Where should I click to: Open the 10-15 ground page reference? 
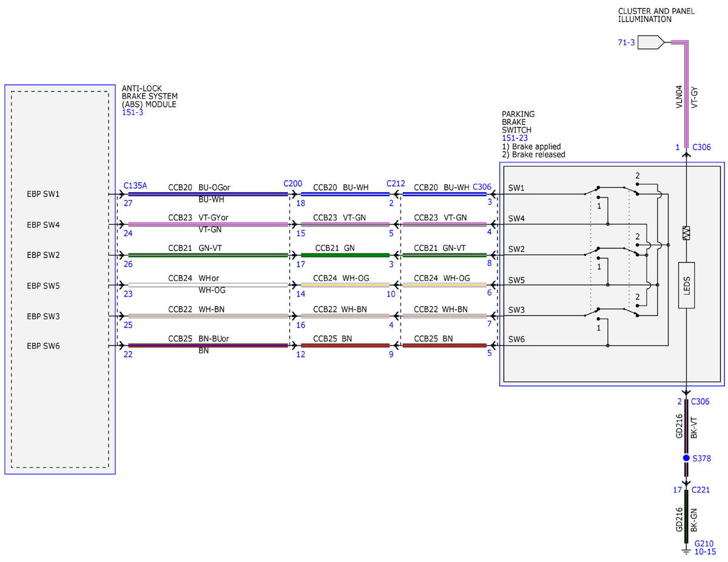pos(705,552)
